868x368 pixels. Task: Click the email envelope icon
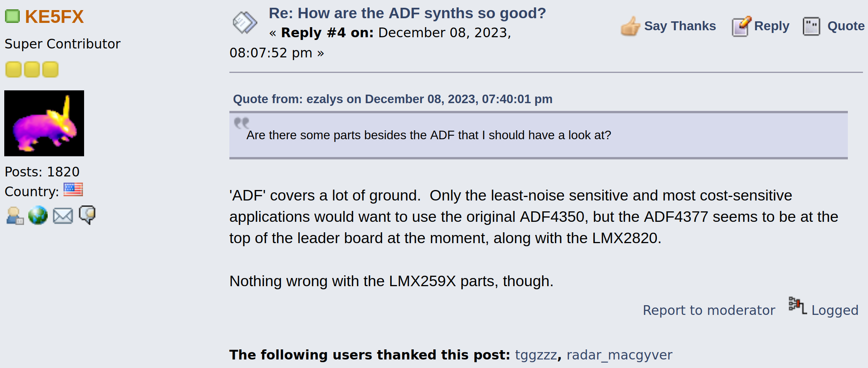(63, 216)
